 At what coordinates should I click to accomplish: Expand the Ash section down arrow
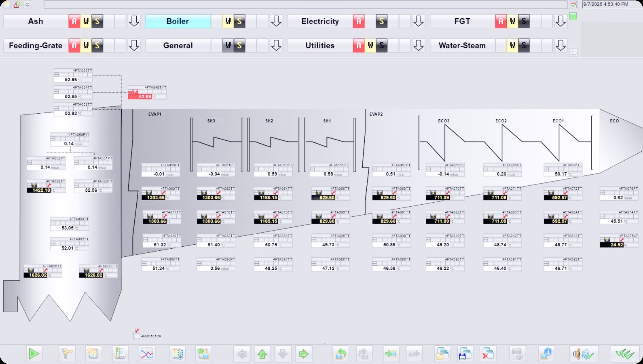click(x=134, y=21)
